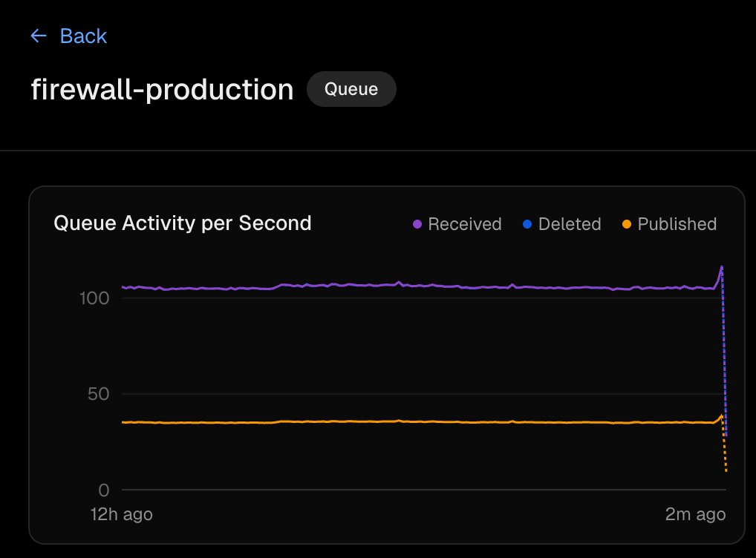Click the purple line's mid-chart bump
Screen dimensions: 756x558
[x=398, y=283]
